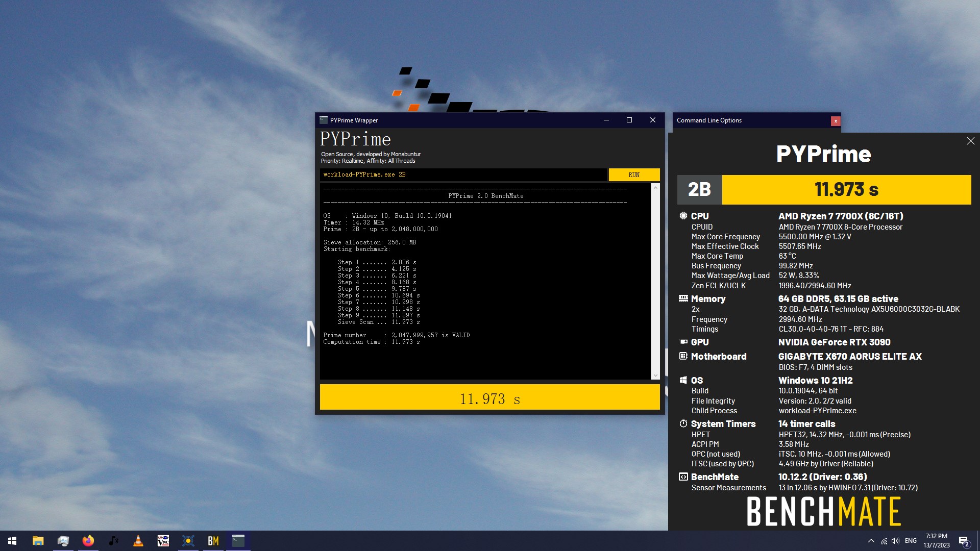Click the taskbar icon right of File Explorer

(63, 541)
